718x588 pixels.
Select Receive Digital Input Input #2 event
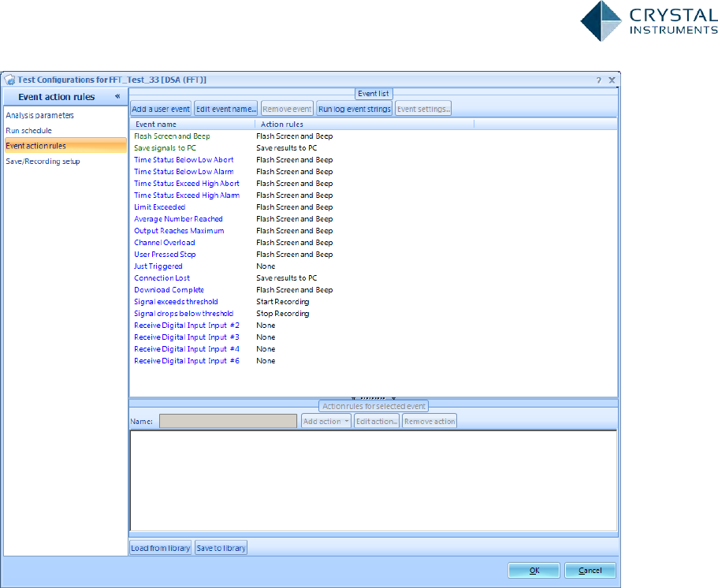pyautogui.click(x=186, y=326)
